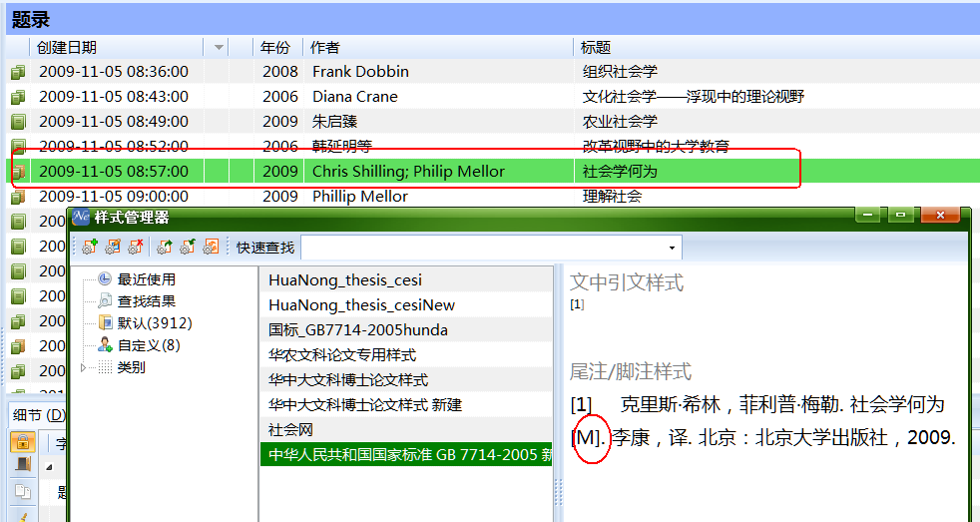The width and height of the screenshot is (980, 522).
Task: Open the 创建日期 column sort dropdown arrow
Action: tap(219, 48)
